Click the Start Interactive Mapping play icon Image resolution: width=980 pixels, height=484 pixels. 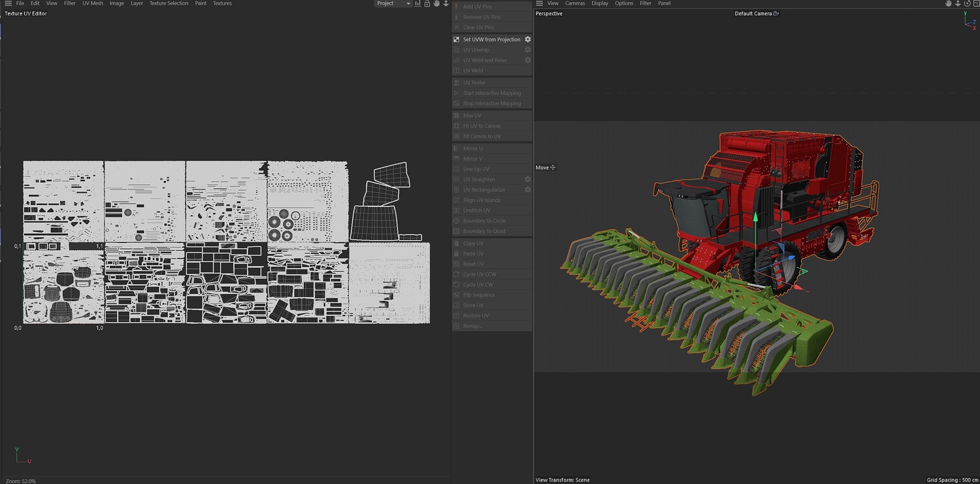[457, 93]
